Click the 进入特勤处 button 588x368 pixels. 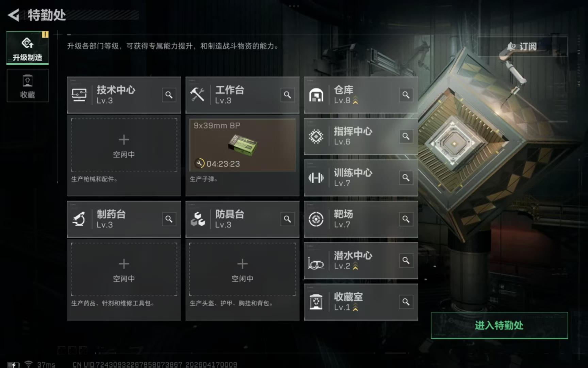(499, 325)
